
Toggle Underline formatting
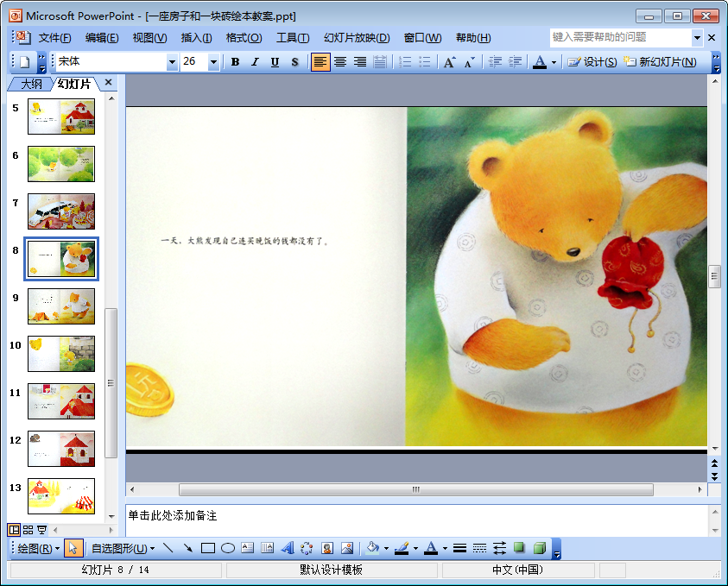point(275,62)
